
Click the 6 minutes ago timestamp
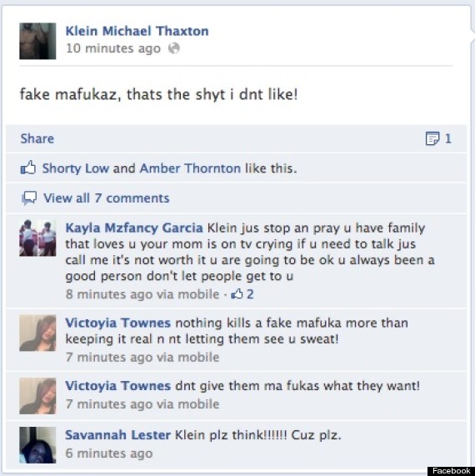(x=109, y=453)
